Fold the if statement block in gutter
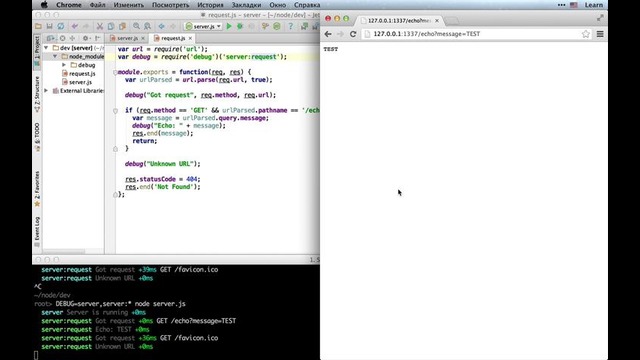This screenshot has height=360, width=640. (115, 111)
